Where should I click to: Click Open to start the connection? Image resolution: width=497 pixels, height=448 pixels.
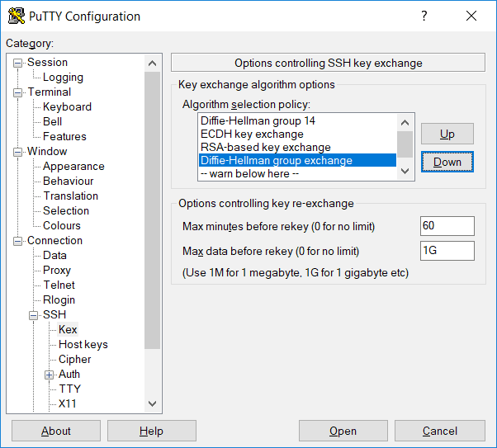pos(343,431)
